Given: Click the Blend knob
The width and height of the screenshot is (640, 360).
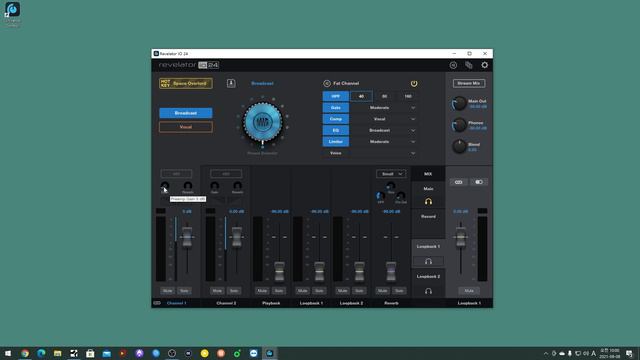Looking at the screenshot, I should point(459,146).
